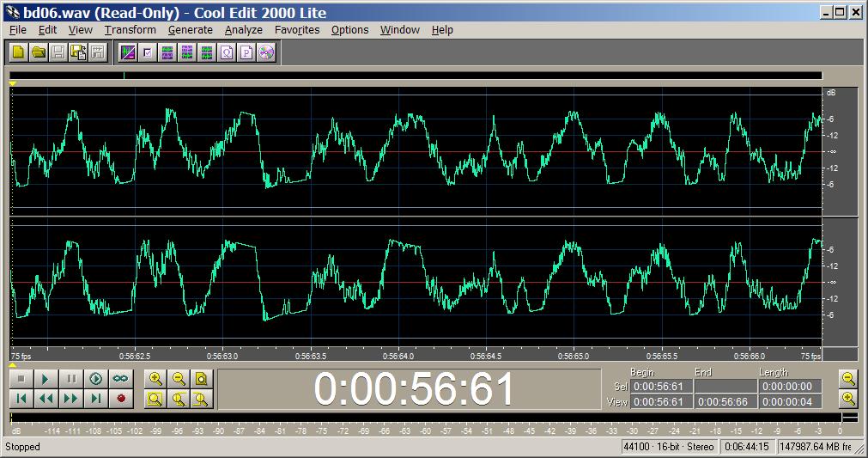Zoom to the right edge of selection

click(x=202, y=398)
